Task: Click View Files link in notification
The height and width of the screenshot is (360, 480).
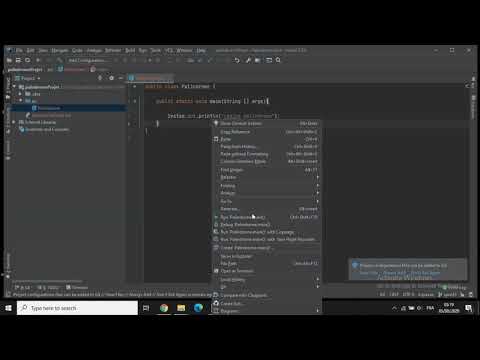Action: point(369,273)
